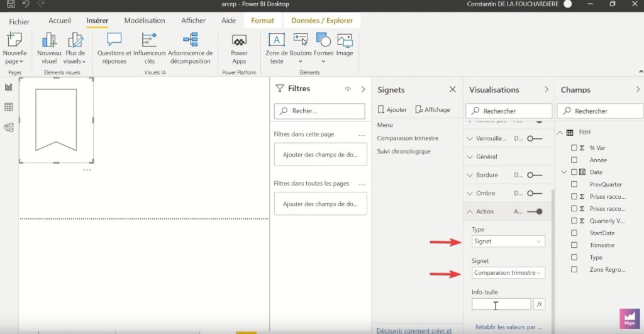644x334 pixels.
Task: Switch to Aide tab
Action: point(228,21)
